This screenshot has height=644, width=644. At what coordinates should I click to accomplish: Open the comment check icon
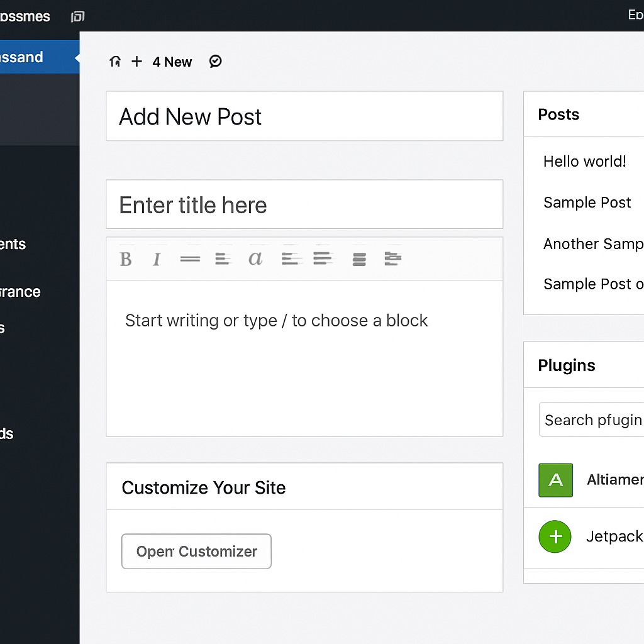click(215, 62)
